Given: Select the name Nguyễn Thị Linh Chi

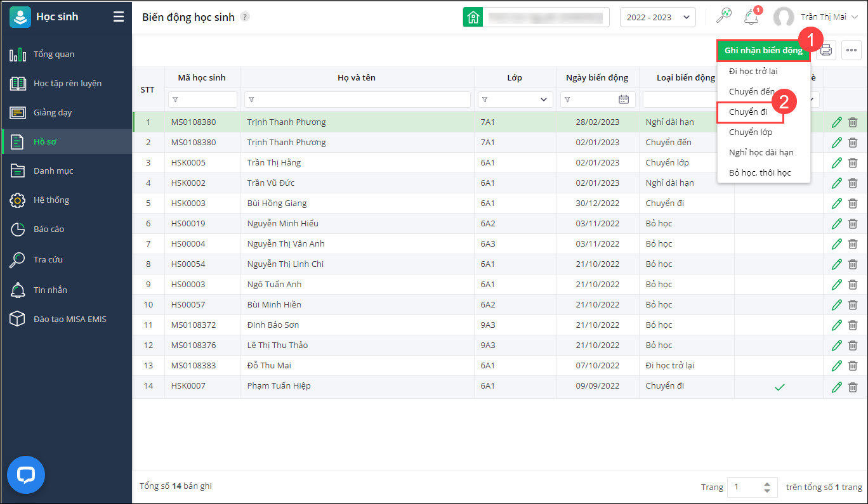Looking at the screenshot, I should pyautogui.click(x=286, y=264).
